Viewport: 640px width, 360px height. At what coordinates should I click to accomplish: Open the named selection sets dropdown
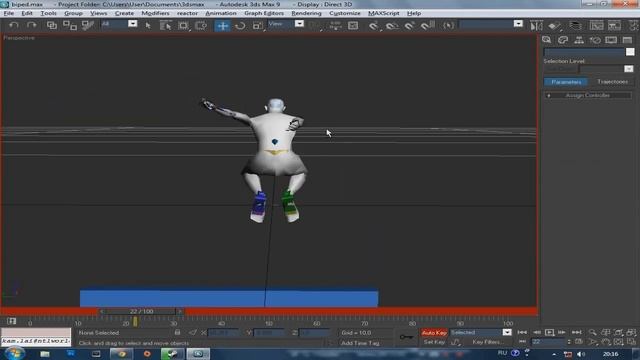pos(518,24)
